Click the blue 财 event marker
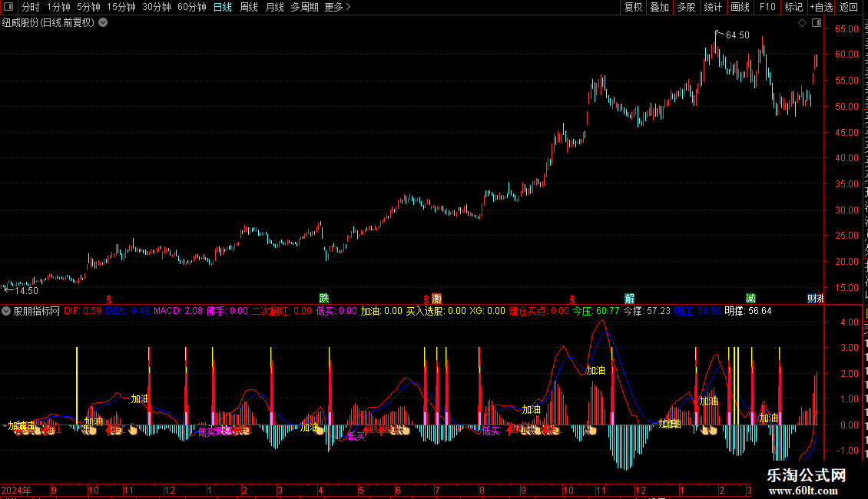This screenshot has width=868, height=499. tap(812, 299)
